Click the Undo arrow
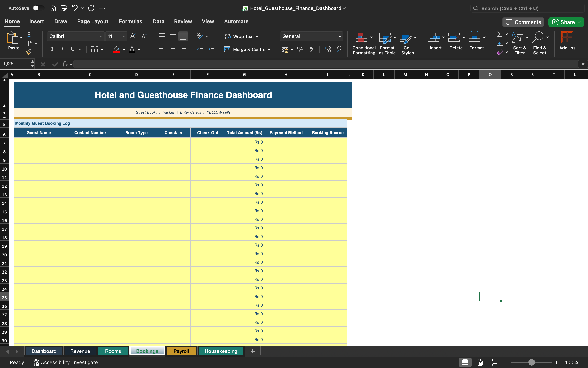 pyautogui.click(x=75, y=8)
